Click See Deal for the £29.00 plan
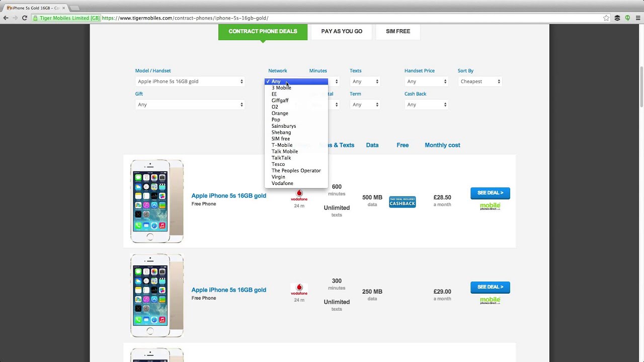The height and width of the screenshot is (362, 644). click(490, 287)
